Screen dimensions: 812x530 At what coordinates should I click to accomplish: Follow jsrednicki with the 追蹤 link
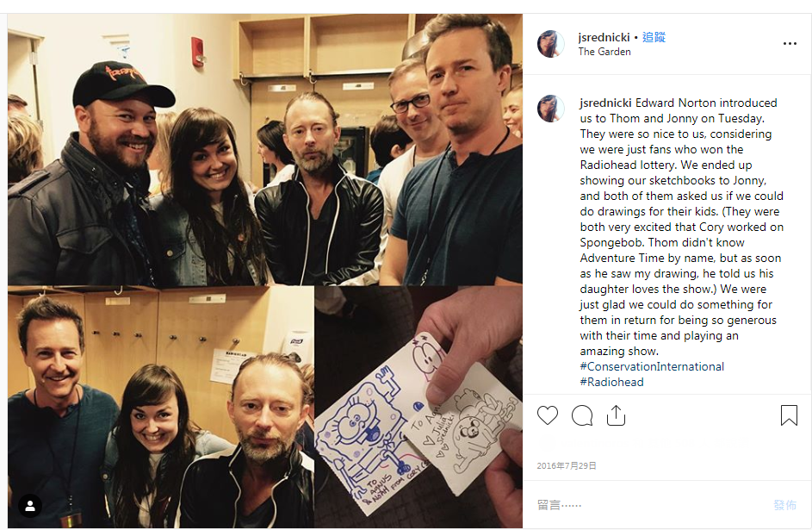coord(654,37)
